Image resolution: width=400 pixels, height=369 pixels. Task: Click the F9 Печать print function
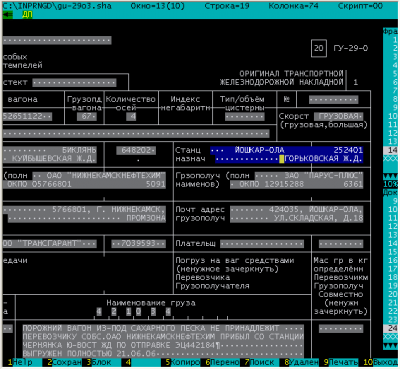341,362
